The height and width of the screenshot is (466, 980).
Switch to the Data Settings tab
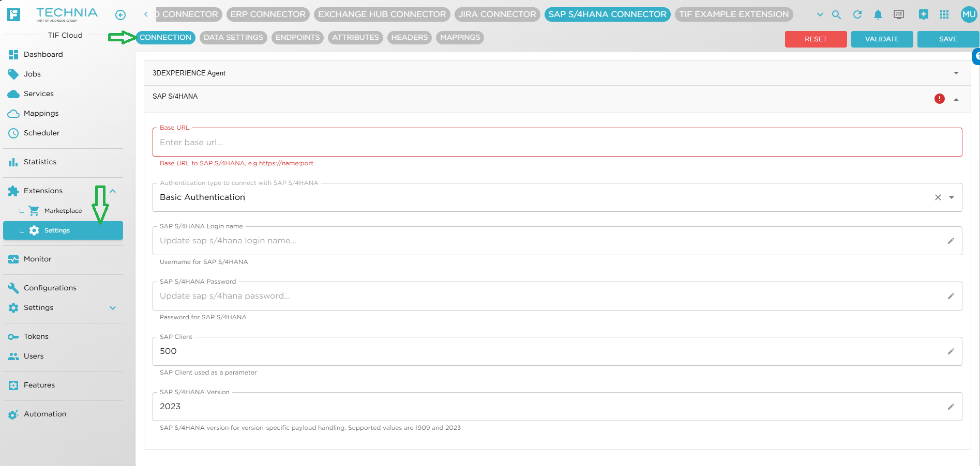[x=233, y=38]
